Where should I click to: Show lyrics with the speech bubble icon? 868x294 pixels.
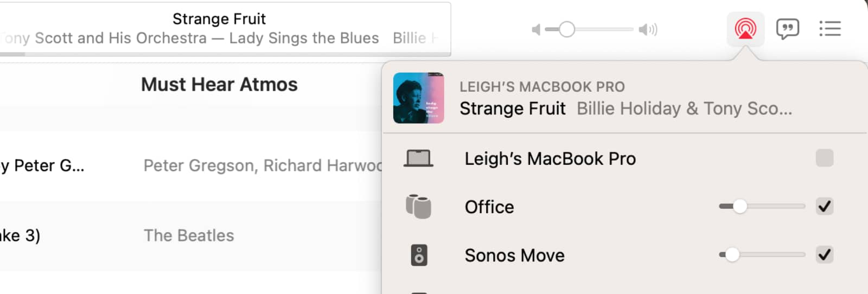[787, 29]
